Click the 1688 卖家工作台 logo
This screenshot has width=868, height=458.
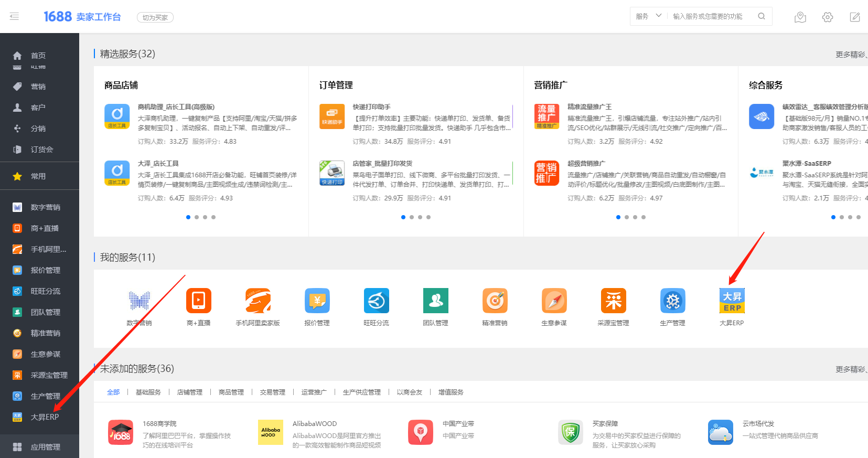(82, 16)
